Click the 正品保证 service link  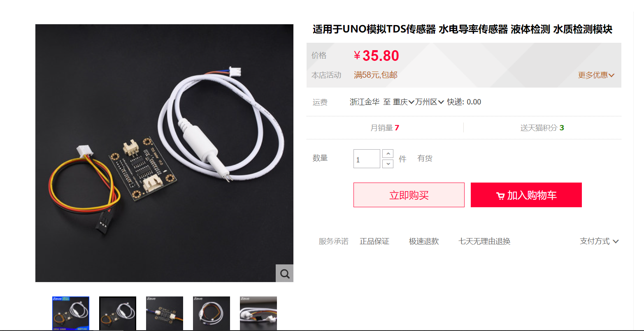click(x=374, y=241)
